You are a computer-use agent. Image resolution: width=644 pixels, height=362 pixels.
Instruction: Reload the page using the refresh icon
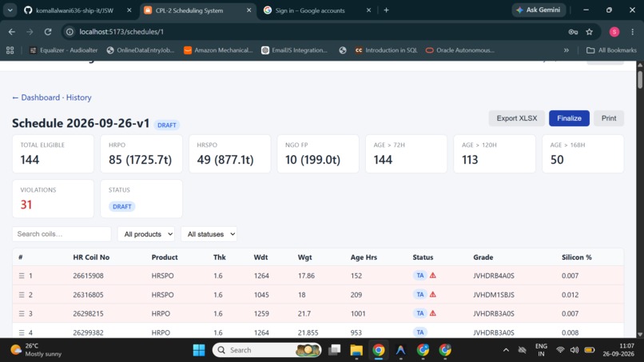(x=48, y=32)
